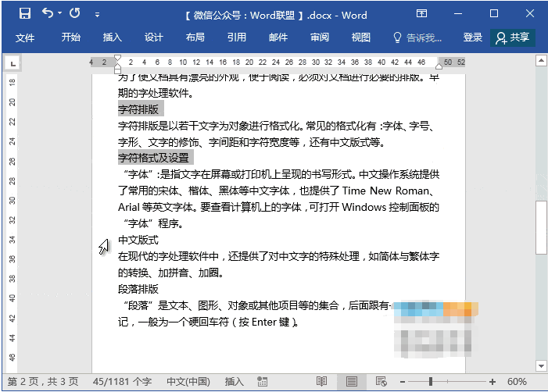
Task: Click the 登录 sign-in link
Action: (473, 37)
